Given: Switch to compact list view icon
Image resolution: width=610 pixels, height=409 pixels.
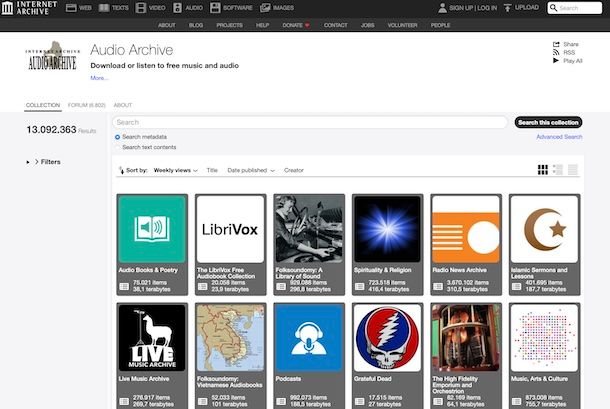Looking at the screenshot, I should (573, 170).
